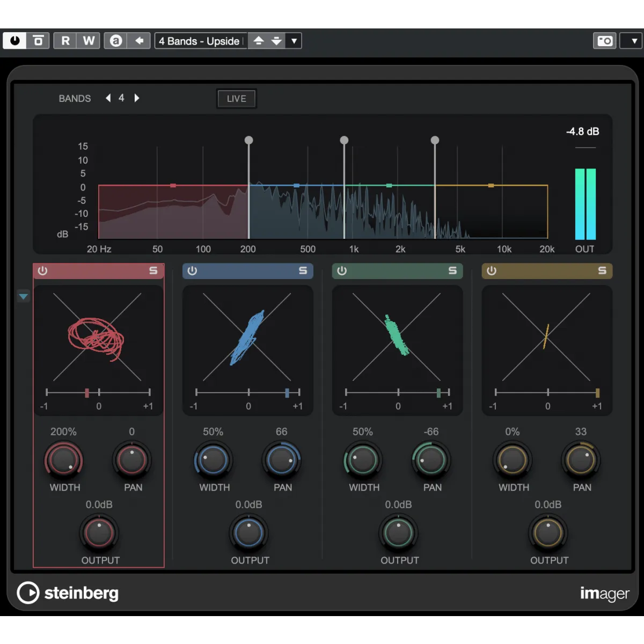
Task: Toggle the plugin power bypass button
Action: (14, 41)
